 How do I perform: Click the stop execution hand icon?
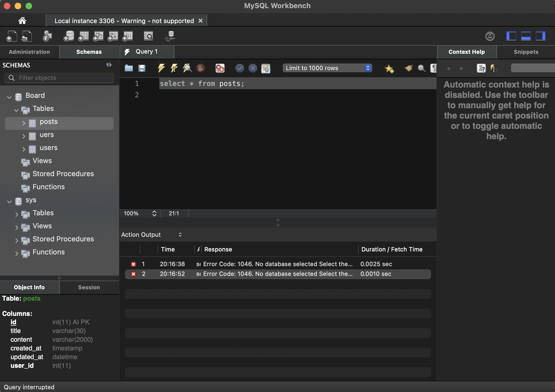point(201,68)
